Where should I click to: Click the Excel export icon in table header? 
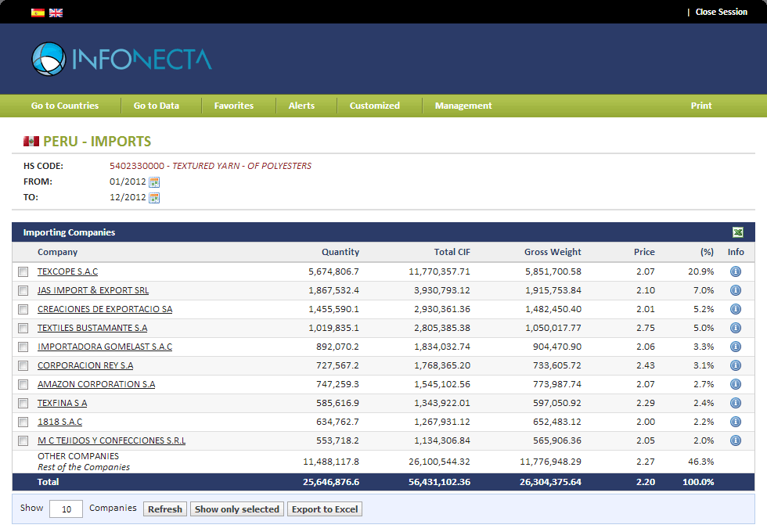click(x=737, y=232)
